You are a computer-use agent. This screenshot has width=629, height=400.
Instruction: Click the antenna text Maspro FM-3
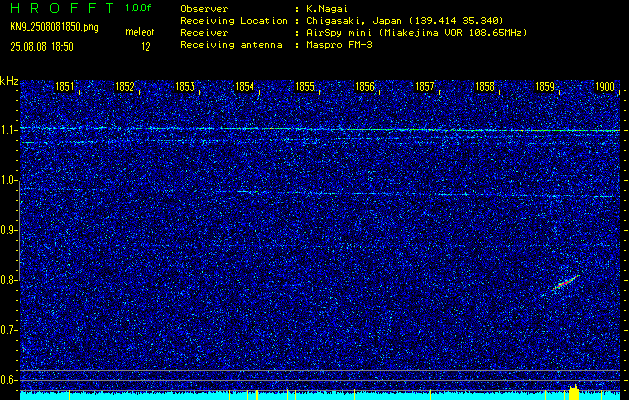click(339, 45)
